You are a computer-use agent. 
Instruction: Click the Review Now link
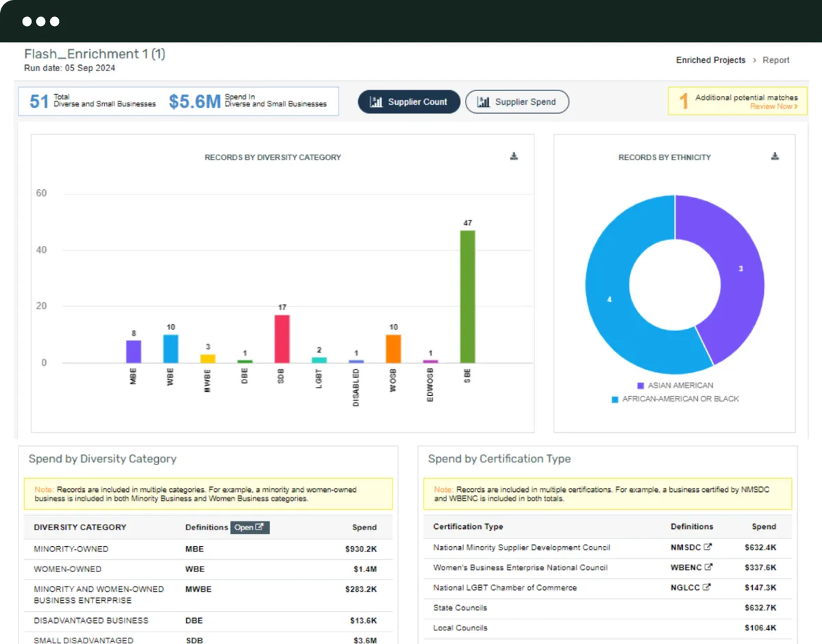(x=773, y=107)
